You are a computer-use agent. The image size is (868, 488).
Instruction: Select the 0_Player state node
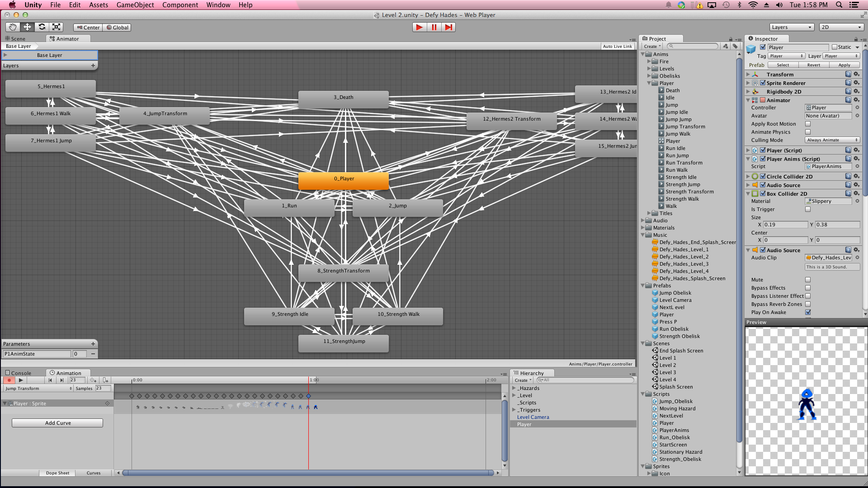(344, 180)
